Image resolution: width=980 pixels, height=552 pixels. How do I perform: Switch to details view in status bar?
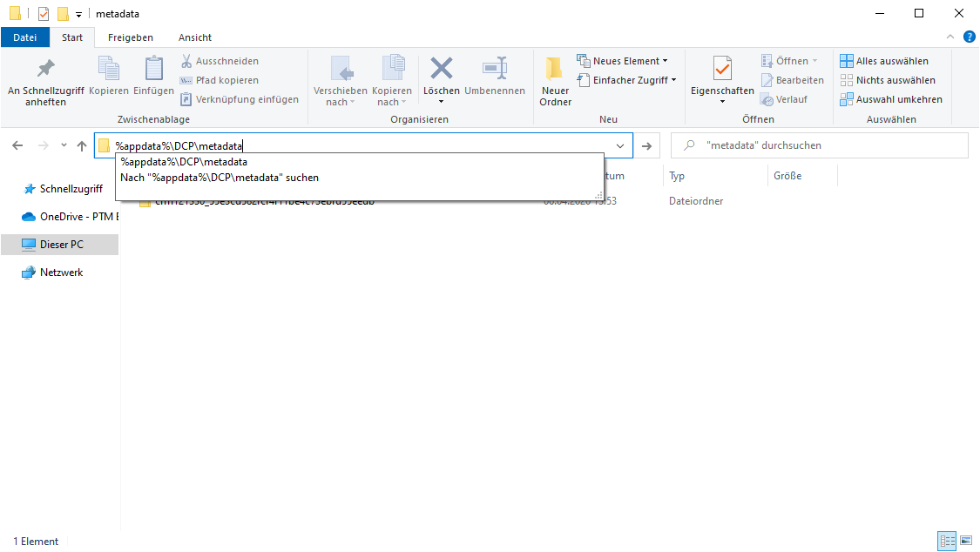tap(947, 541)
